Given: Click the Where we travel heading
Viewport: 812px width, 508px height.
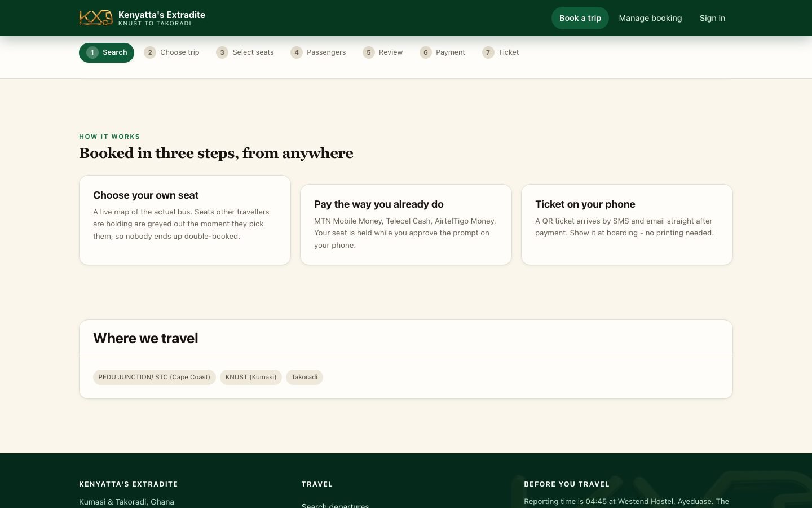Looking at the screenshot, I should point(145,338).
